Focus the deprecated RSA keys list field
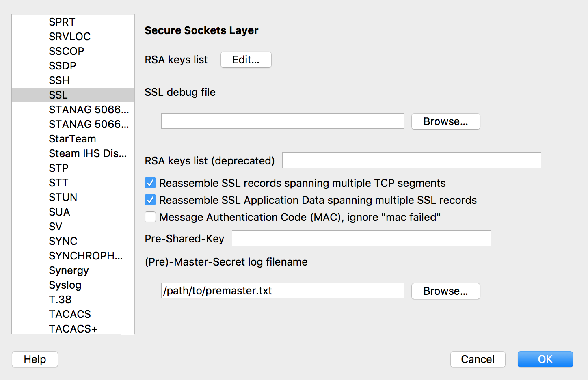 click(x=411, y=160)
